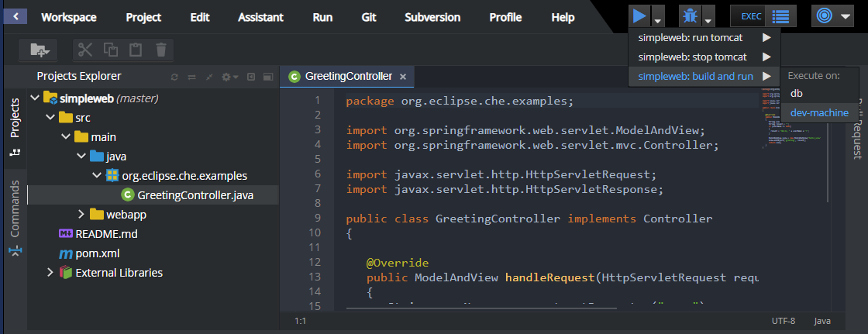The image size is (868, 334).
Task: Expand the webapp folder
Action: [x=81, y=214]
